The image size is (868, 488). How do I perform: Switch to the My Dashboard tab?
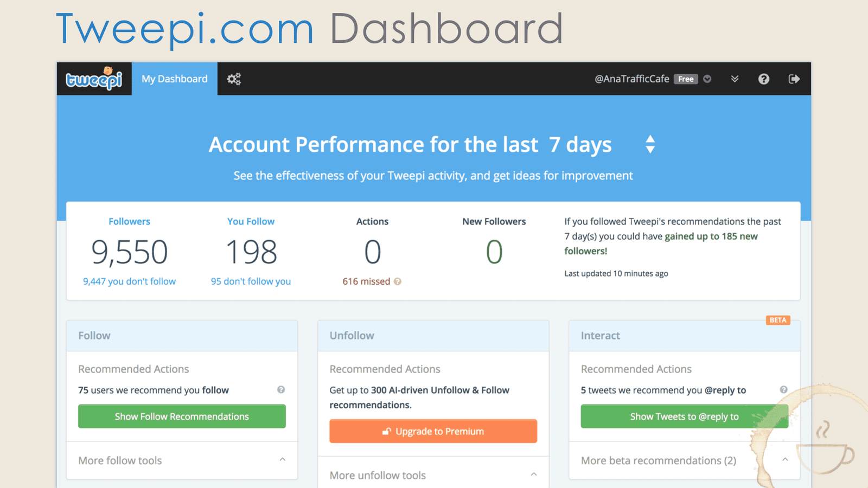point(174,79)
